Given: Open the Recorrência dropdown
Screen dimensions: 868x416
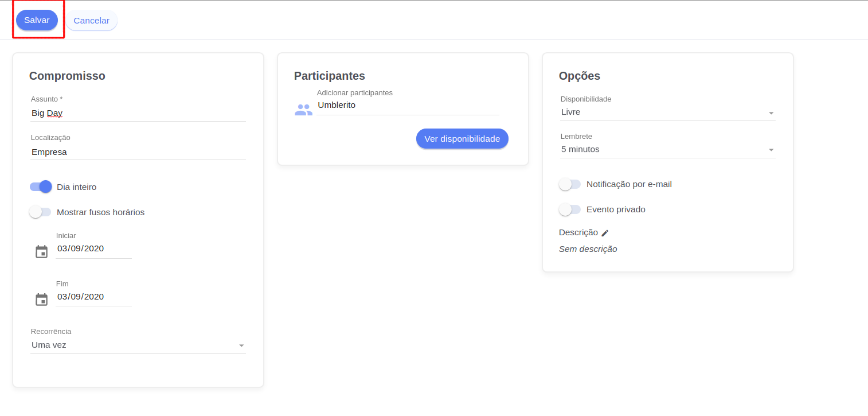Looking at the screenshot, I should click(x=138, y=345).
